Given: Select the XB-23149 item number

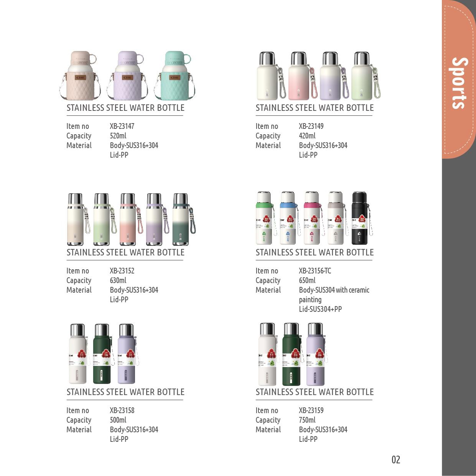Looking at the screenshot, I should tap(311, 126).
